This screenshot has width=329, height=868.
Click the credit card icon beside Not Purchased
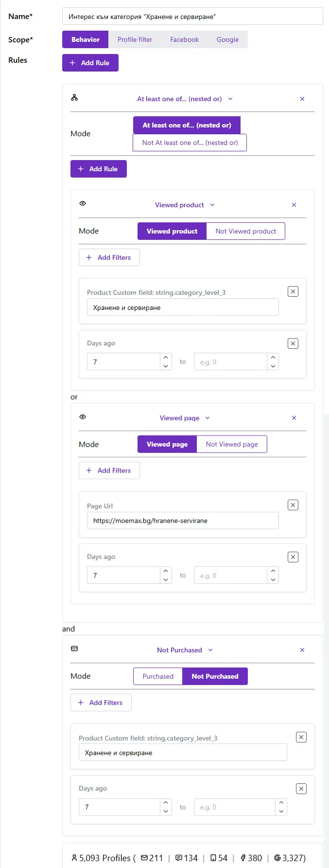click(74, 649)
